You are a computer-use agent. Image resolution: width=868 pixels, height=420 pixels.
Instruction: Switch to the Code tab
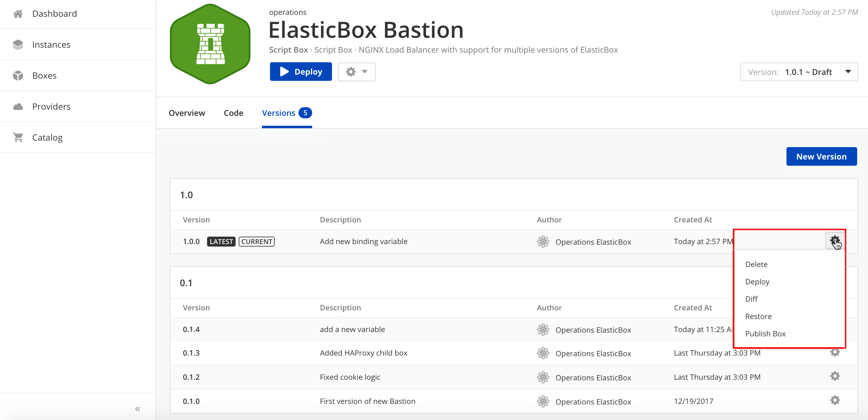coord(233,113)
